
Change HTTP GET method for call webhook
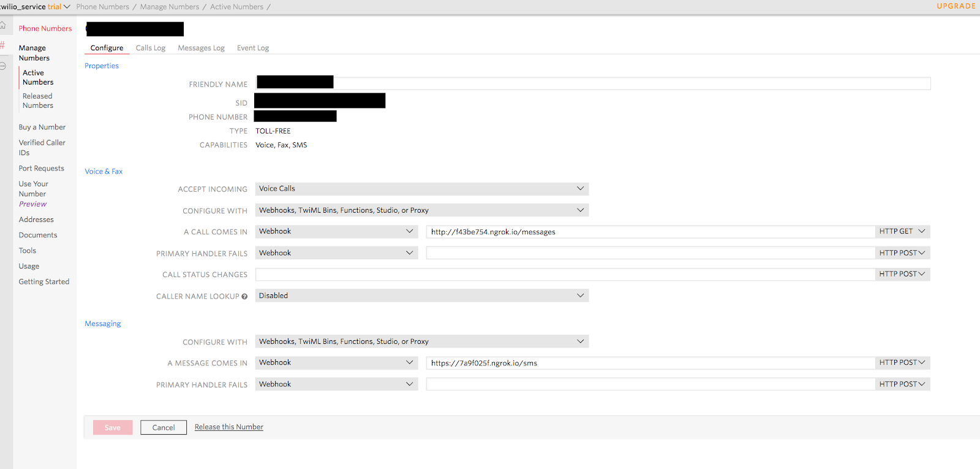pyautogui.click(x=902, y=232)
